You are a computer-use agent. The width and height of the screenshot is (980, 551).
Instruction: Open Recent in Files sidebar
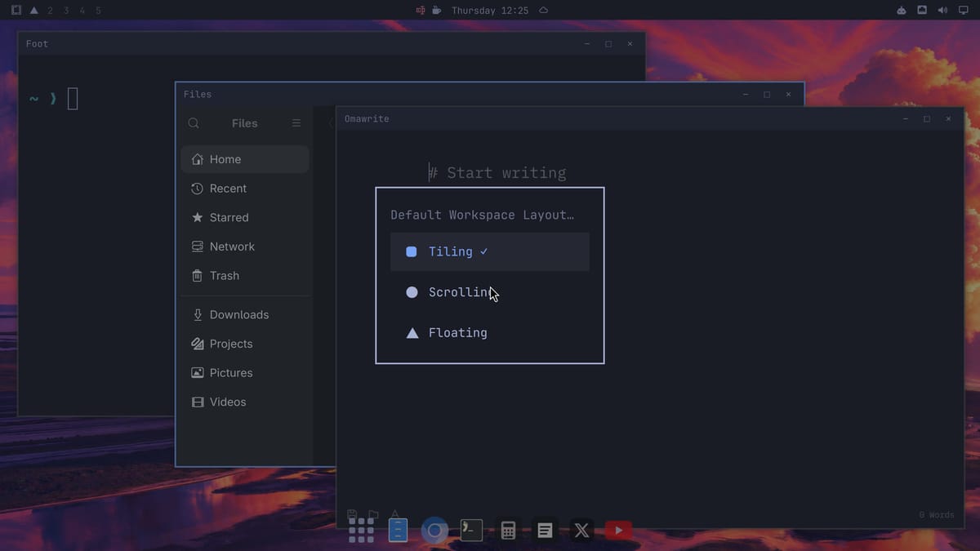(x=245, y=189)
